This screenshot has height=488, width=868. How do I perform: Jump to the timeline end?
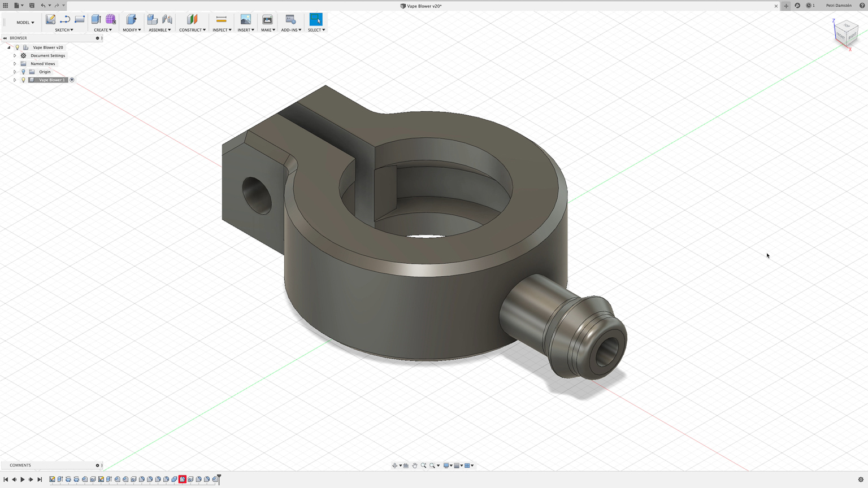[x=40, y=480]
